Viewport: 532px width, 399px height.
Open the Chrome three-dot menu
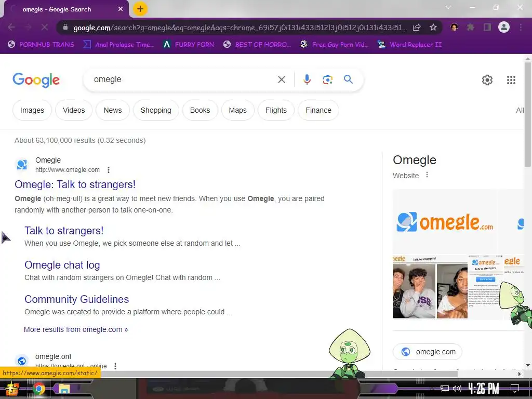(521, 27)
